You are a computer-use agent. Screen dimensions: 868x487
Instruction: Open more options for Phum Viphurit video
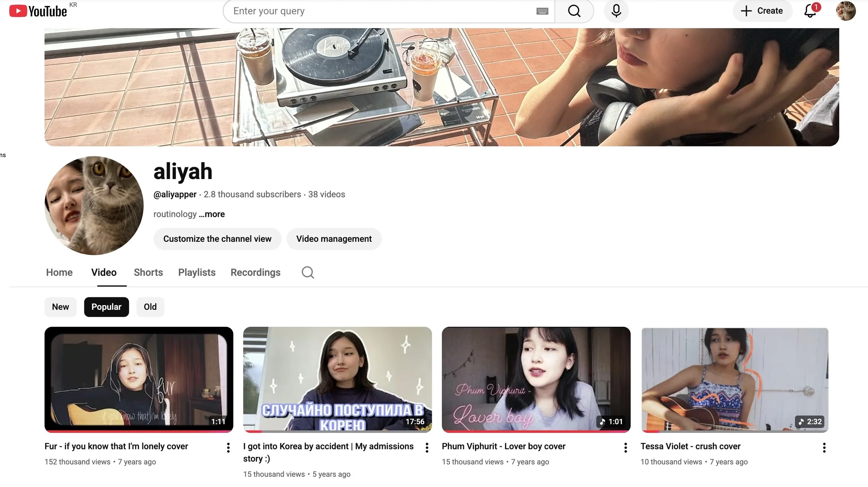point(625,447)
